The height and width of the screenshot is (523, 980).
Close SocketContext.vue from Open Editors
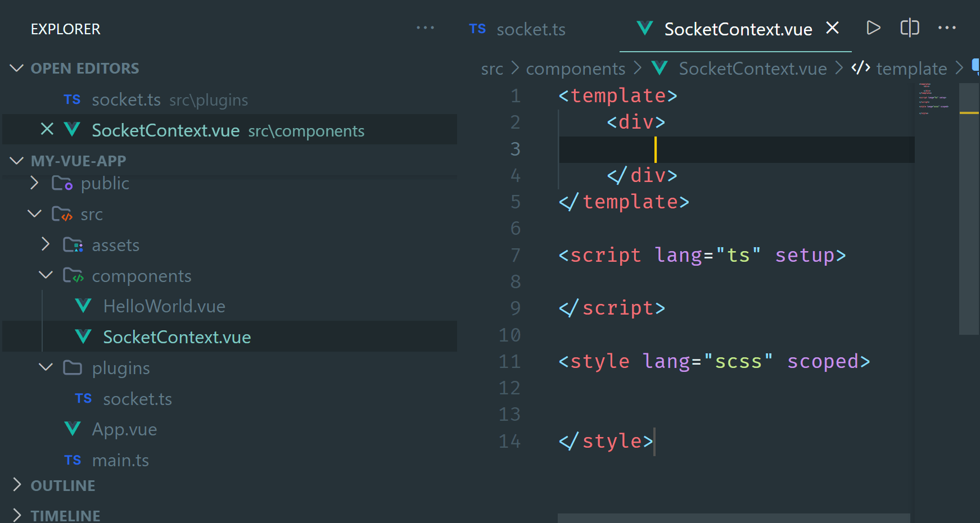[x=47, y=129]
